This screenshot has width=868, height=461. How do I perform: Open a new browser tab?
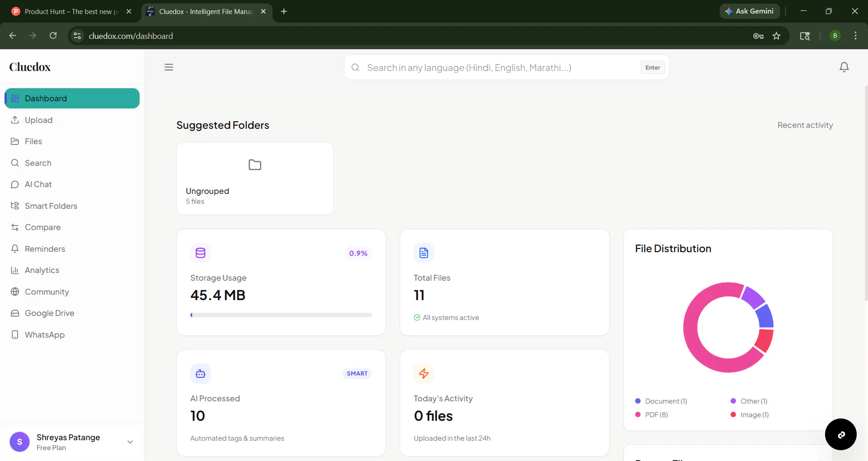point(284,11)
